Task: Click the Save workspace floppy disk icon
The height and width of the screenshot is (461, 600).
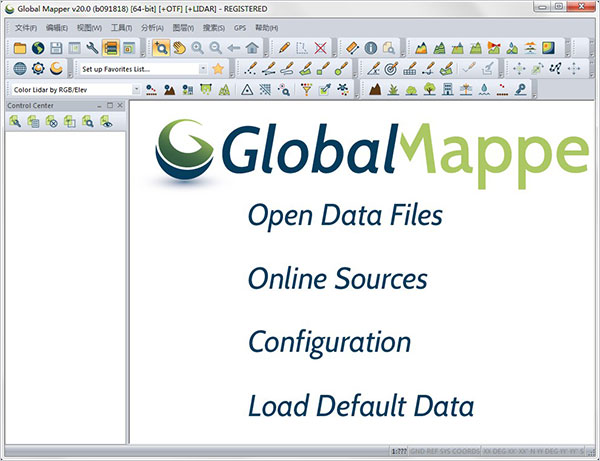Action: (56, 48)
